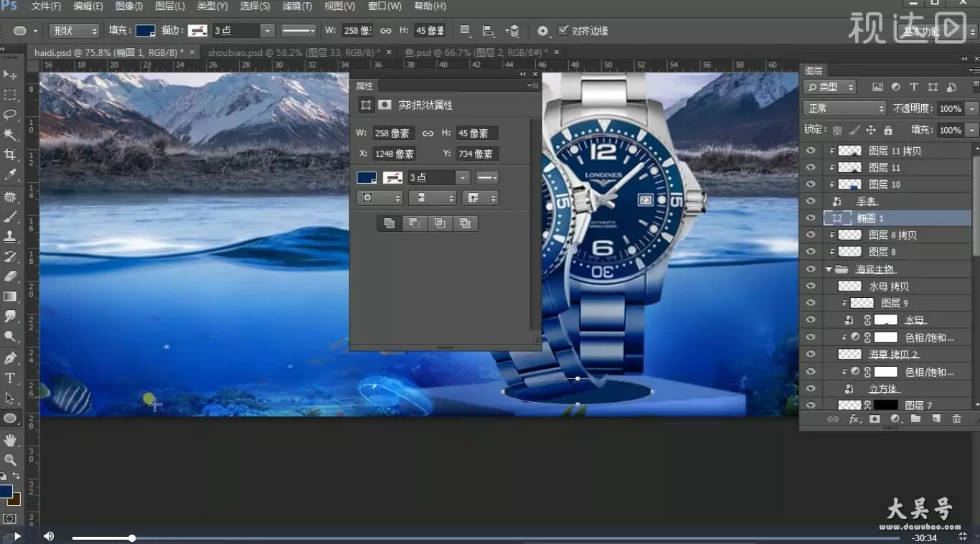Open the 形状 tool mode dropdown

[x=75, y=31]
